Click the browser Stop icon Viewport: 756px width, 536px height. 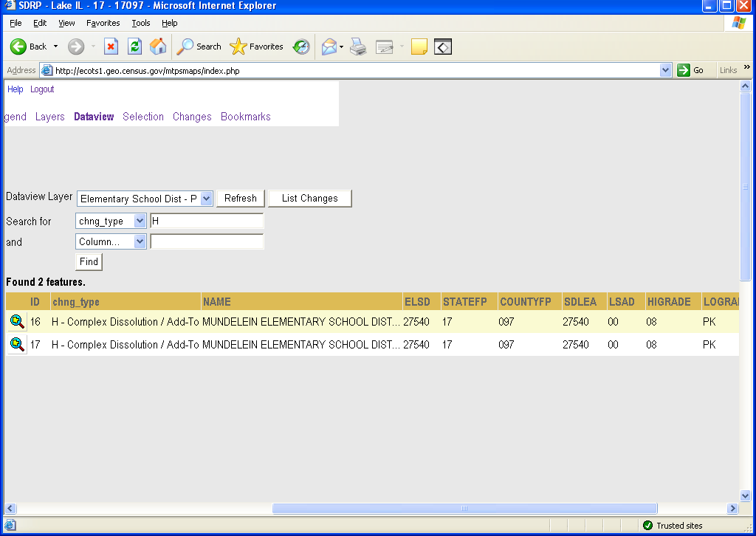(x=111, y=47)
